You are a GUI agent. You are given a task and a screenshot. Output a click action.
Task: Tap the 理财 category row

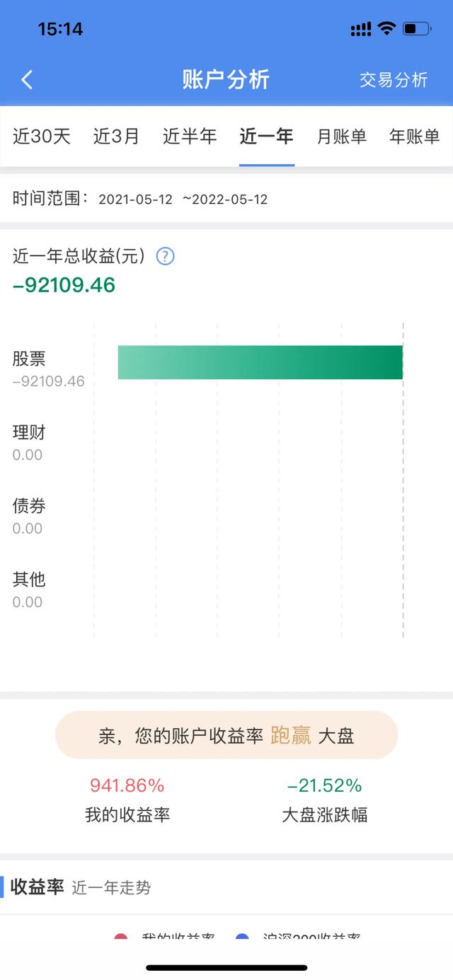[x=29, y=442]
